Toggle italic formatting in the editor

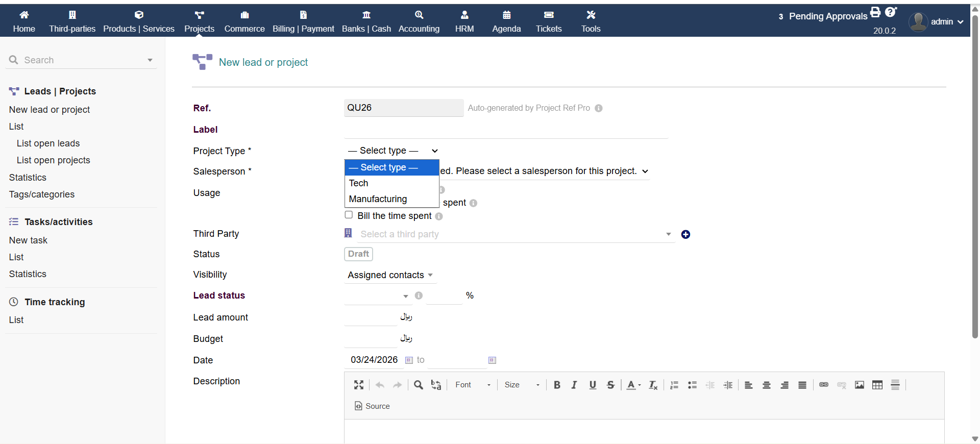coord(574,385)
